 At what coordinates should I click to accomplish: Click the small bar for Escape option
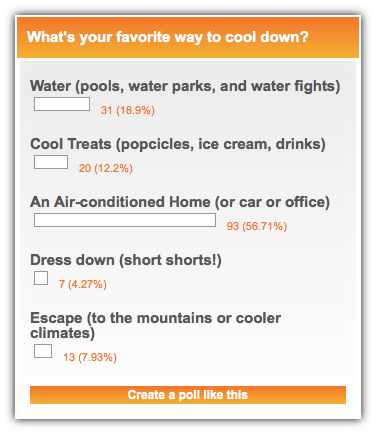tap(43, 351)
